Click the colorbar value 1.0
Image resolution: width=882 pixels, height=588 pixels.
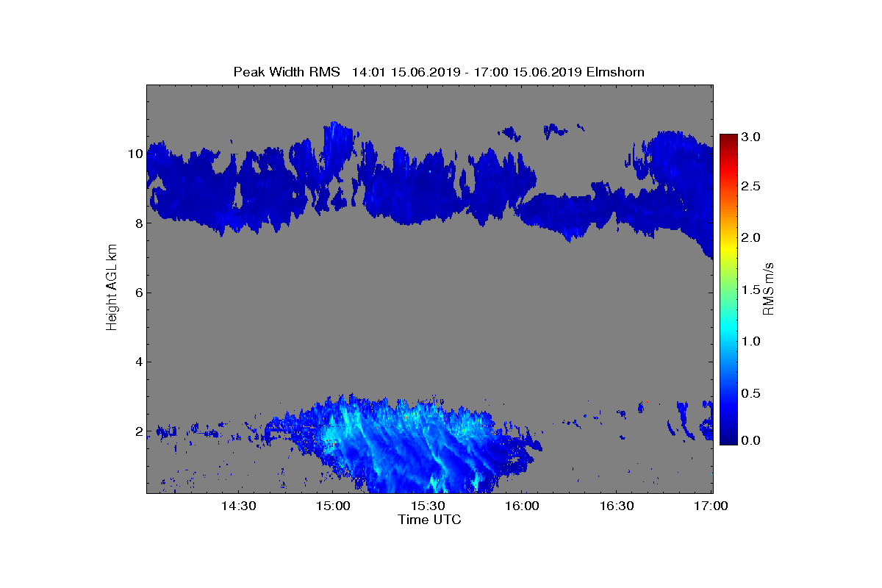[x=752, y=342]
